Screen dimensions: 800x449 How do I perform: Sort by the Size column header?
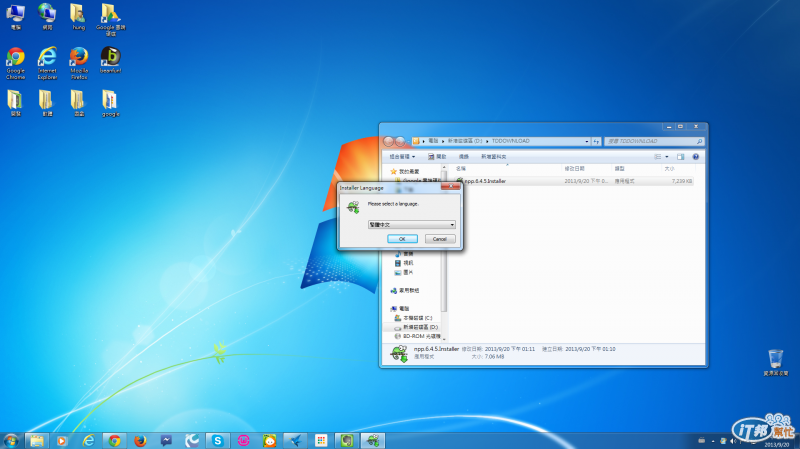[x=678, y=168]
